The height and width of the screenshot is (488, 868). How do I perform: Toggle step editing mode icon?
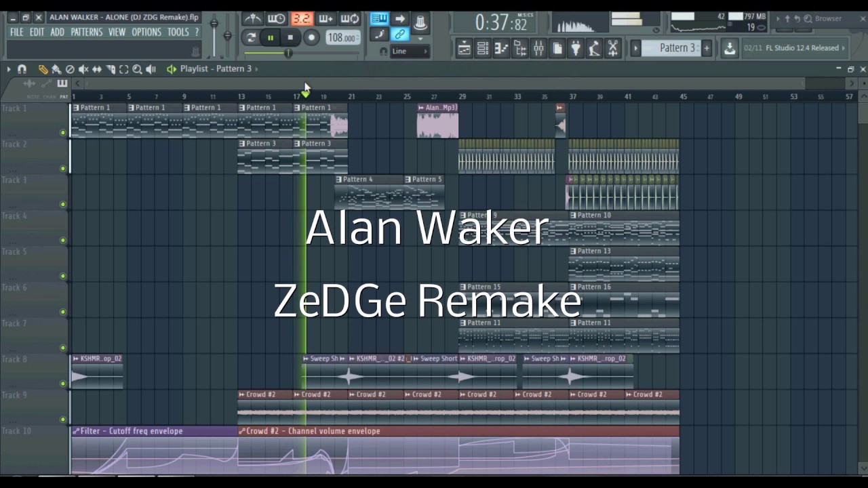coord(379,35)
